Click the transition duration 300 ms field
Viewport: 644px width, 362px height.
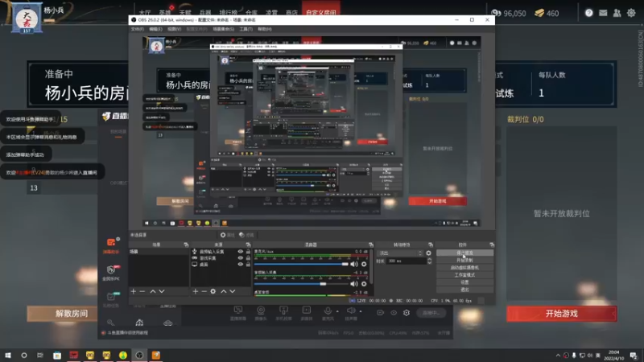(407, 261)
